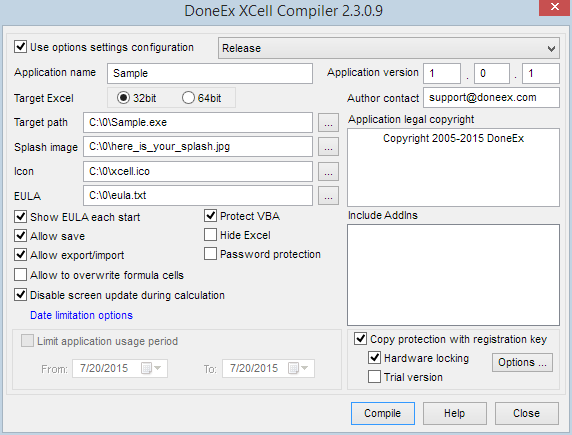
Task: Enable Hide Excel checkbox
Action: [210, 235]
